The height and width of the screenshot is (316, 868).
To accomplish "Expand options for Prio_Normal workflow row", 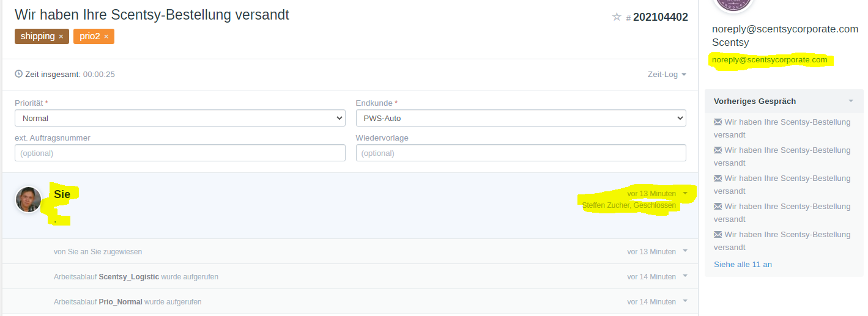I will tap(685, 301).
